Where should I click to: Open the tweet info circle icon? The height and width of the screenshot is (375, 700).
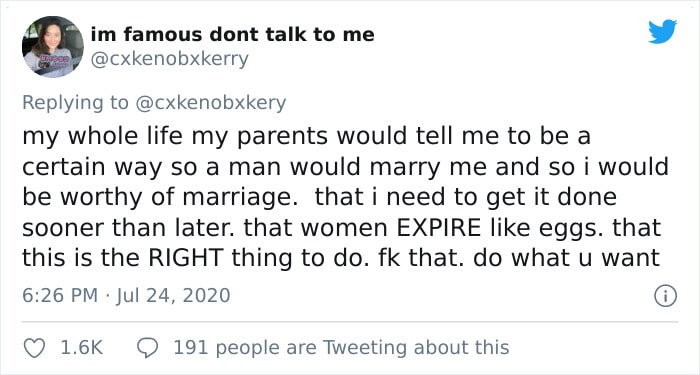[x=666, y=296]
